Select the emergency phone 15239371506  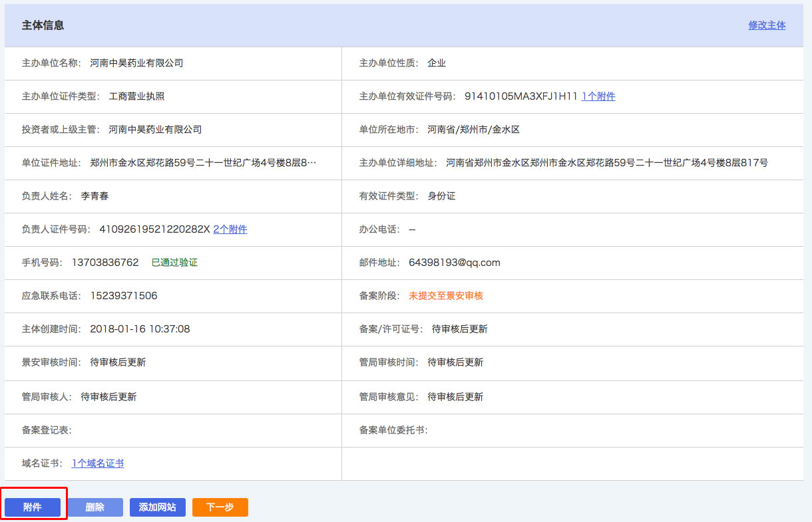tap(124, 296)
